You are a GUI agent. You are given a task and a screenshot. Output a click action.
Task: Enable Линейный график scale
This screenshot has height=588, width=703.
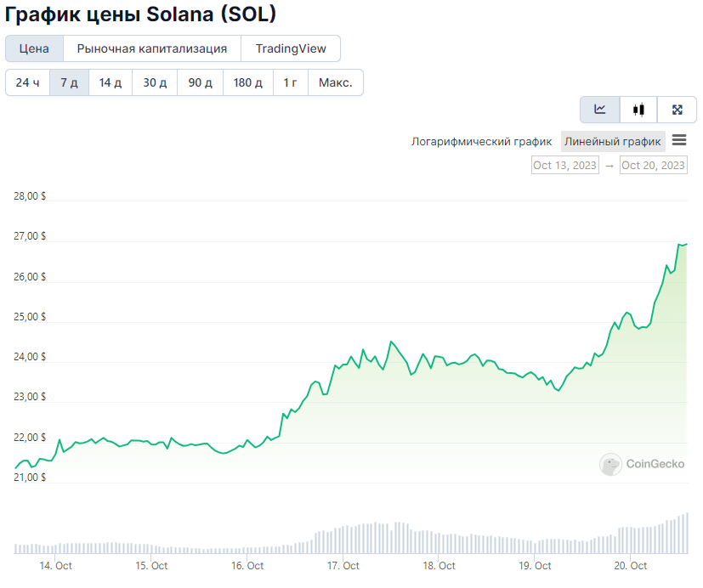(612, 142)
